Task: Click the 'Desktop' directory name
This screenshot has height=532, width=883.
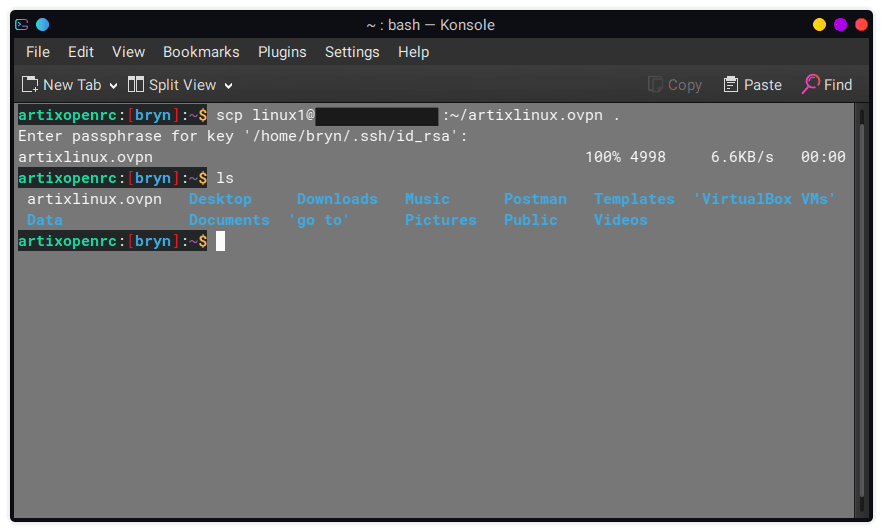Action: pos(220,199)
